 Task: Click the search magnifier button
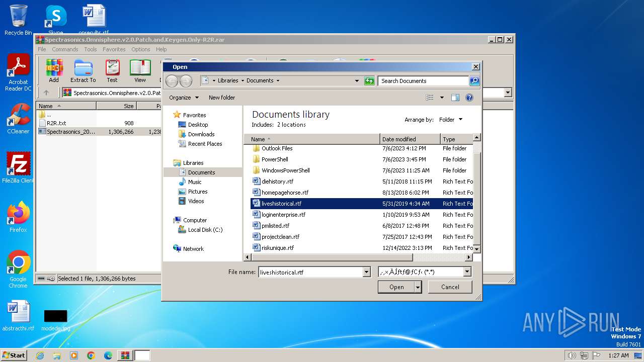474,80
